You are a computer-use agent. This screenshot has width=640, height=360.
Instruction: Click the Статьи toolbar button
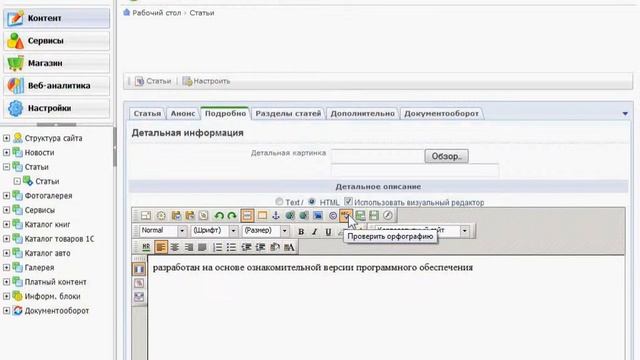click(x=153, y=81)
